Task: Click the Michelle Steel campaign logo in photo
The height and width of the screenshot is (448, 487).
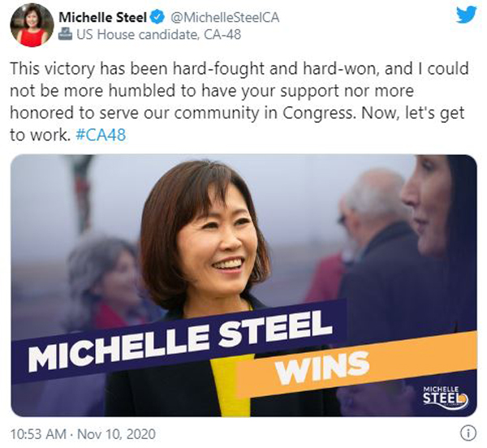Action: pos(445,396)
